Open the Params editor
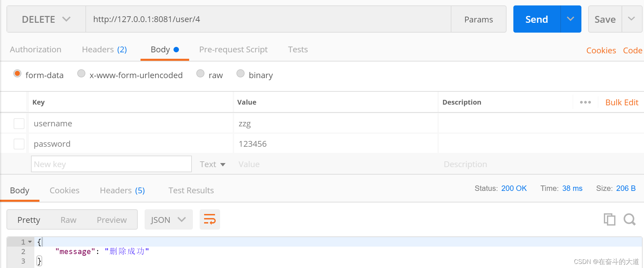 coord(478,19)
